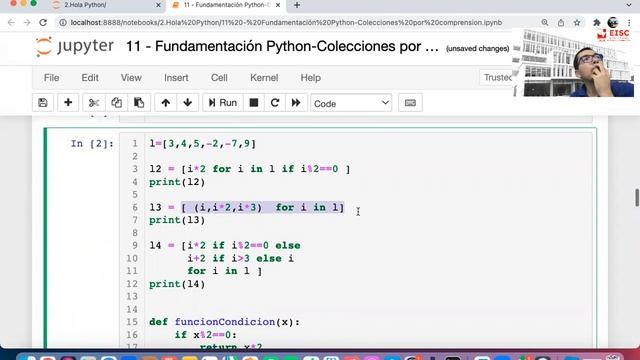
Task: Run the current cell
Action: [x=222, y=103]
